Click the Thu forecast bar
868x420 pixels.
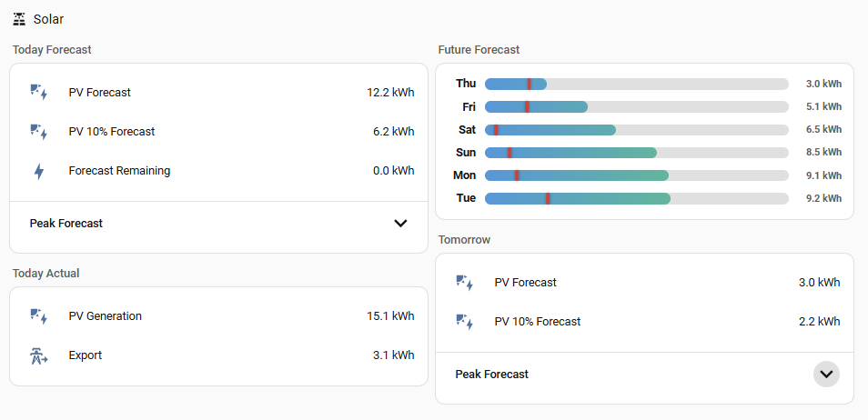637,85
